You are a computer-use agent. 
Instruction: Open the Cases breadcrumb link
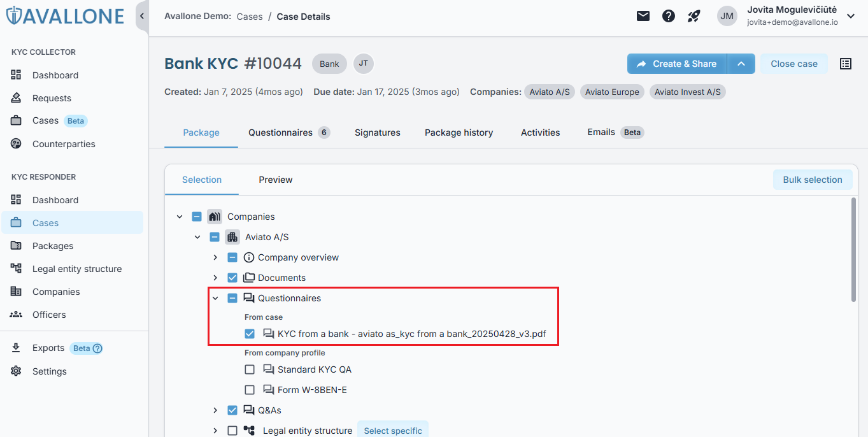[x=250, y=17]
